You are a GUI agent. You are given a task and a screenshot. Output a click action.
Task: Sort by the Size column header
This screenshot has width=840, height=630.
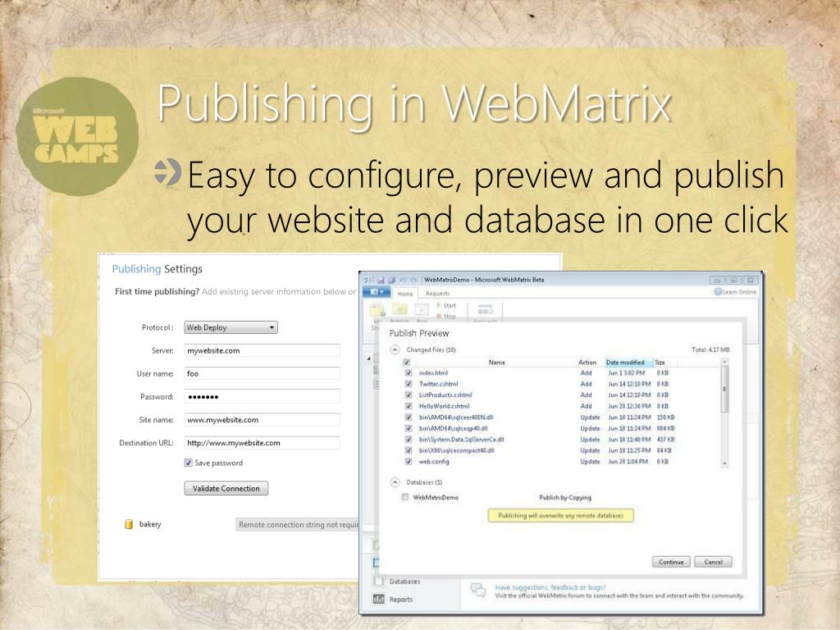(660, 363)
